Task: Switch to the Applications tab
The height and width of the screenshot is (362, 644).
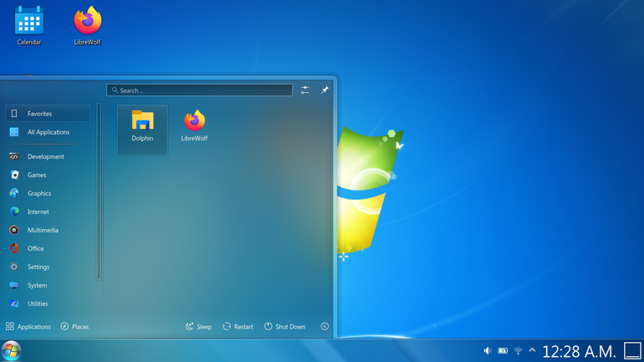Action: [28, 326]
